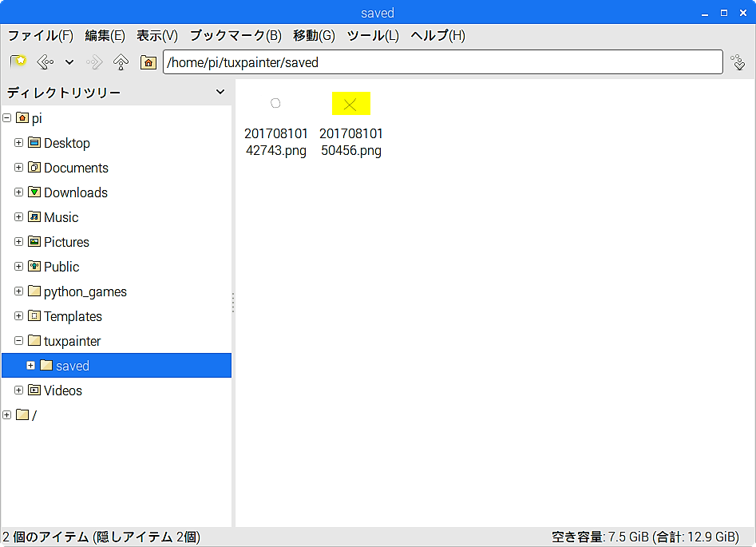Expand the Public folder node
This screenshot has width=756, height=547.
tap(18, 266)
